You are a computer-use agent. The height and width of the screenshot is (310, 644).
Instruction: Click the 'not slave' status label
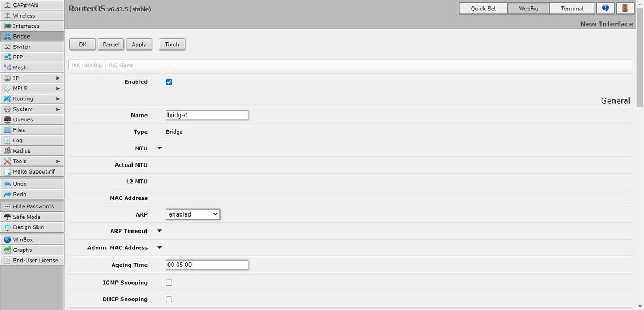tap(121, 65)
